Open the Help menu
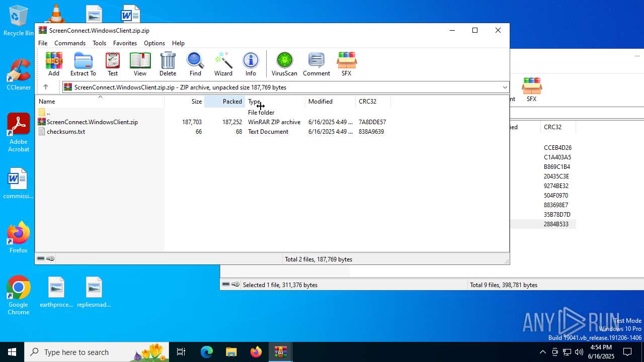Screen dimensions: 644x362 [x=178, y=43]
